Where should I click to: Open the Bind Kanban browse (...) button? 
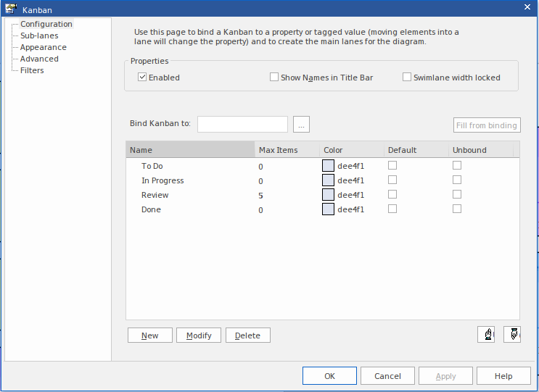(x=302, y=125)
